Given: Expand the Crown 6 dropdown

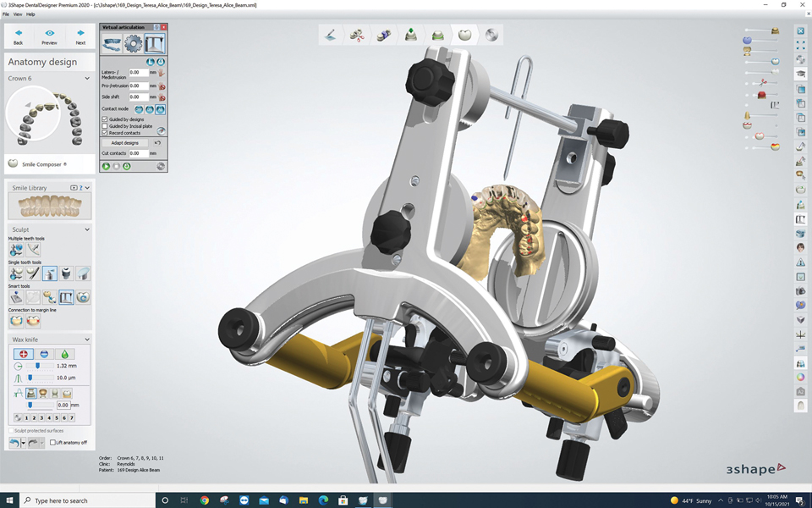Looking at the screenshot, I should (x=87, y=79).
